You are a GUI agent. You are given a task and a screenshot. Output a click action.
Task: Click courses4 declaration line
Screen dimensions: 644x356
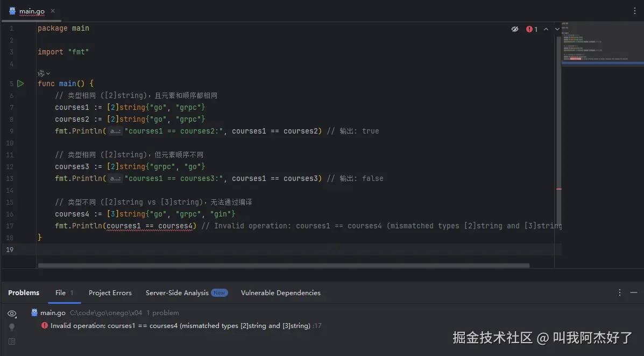point(145,214)
